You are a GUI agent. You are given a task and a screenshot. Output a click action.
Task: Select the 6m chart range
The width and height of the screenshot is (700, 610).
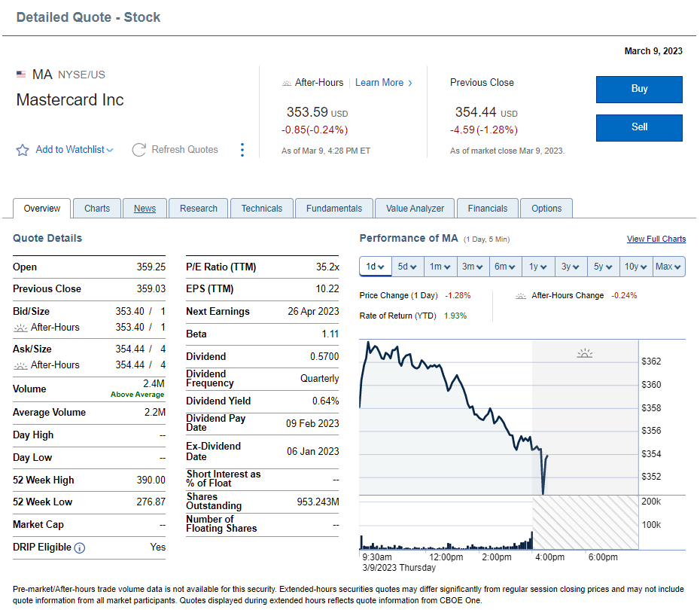(505, 267)
